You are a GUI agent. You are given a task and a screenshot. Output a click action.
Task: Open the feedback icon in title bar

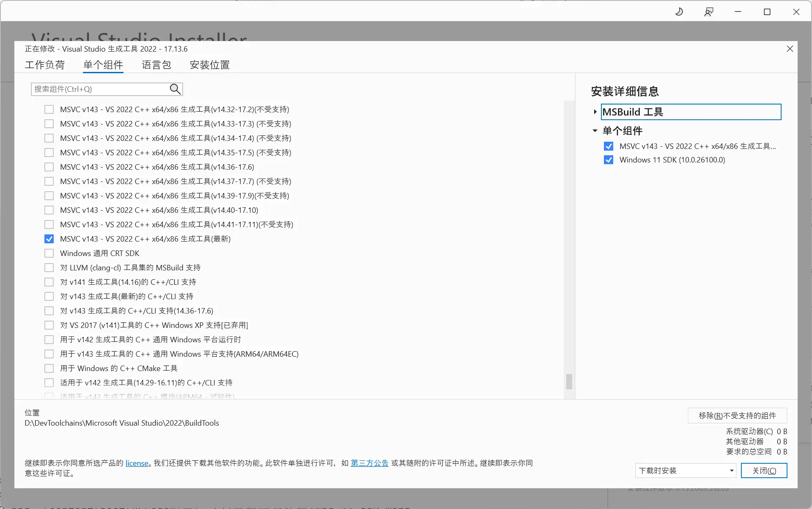709,12
